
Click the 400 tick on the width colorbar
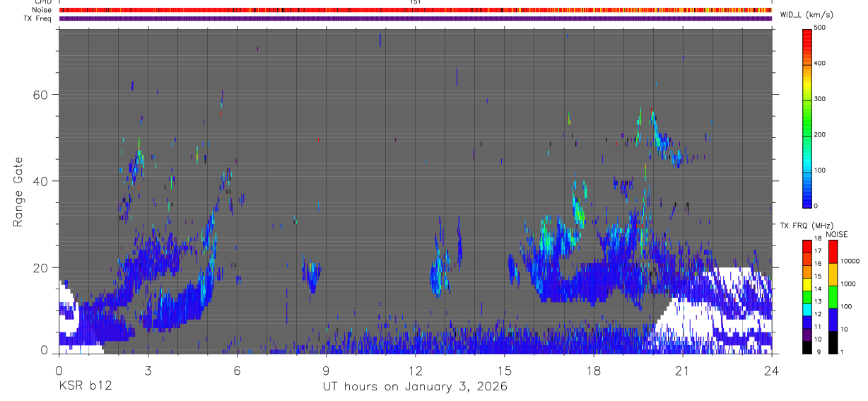(x=820, y=64)
